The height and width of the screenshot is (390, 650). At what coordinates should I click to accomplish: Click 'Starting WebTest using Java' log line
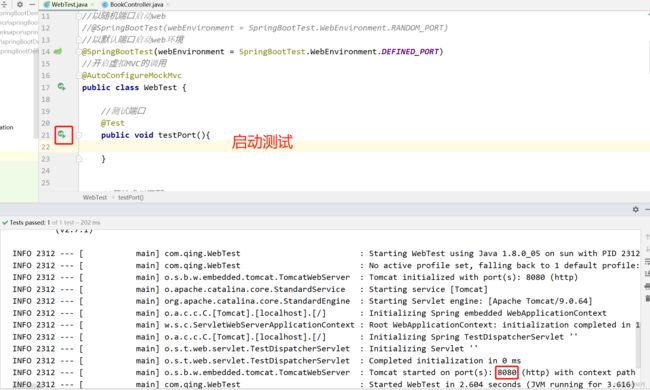[x=504, y=253]
